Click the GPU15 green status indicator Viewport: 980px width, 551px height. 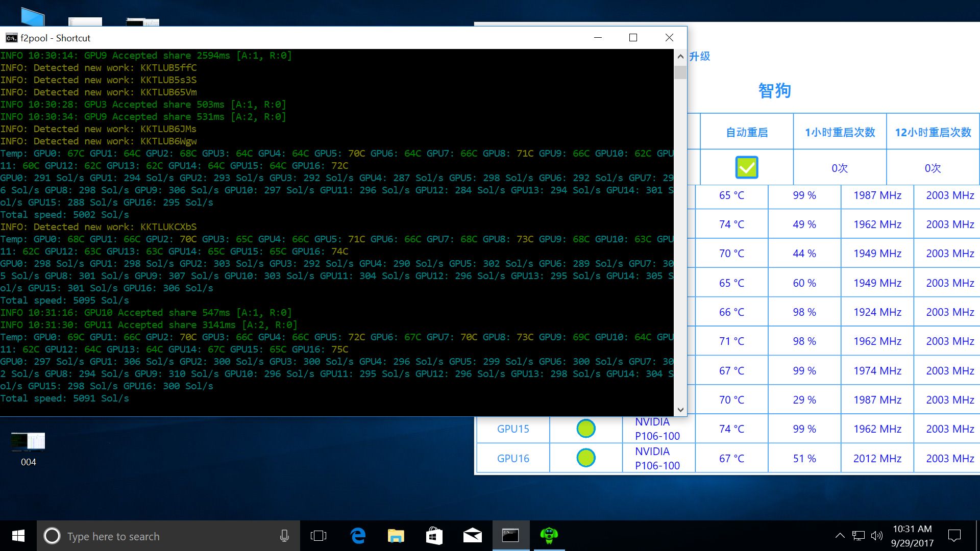click(x=585, y=429)
